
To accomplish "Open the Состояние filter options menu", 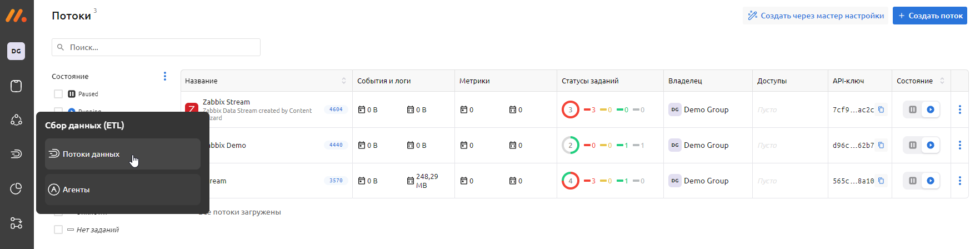I will pos(165,76).
